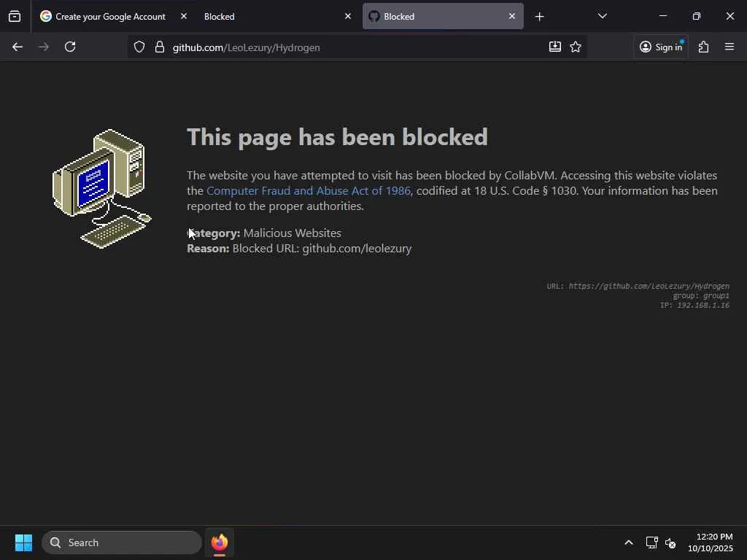Expand the list all tabs dropdown
The height and width of the screenshot is (560, 747).
pos(602,16)
